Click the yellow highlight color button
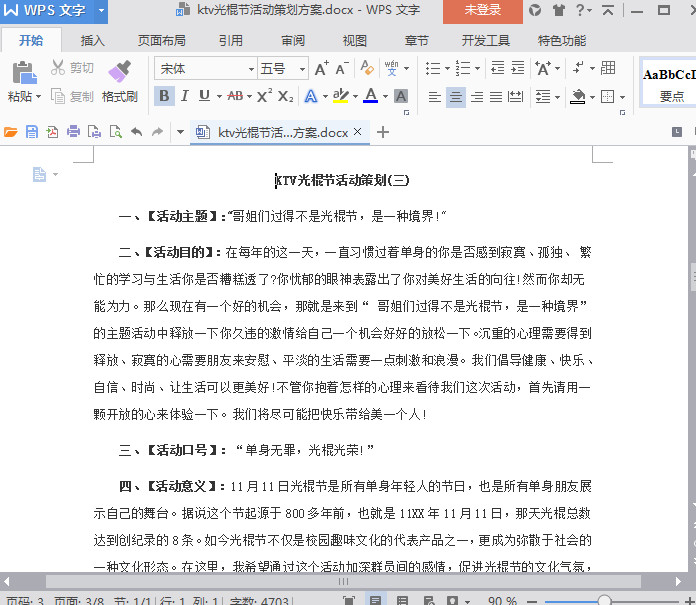 (340, 95)
